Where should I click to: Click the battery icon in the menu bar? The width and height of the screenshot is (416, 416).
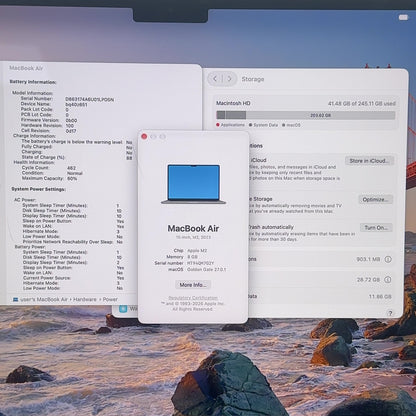403,17
